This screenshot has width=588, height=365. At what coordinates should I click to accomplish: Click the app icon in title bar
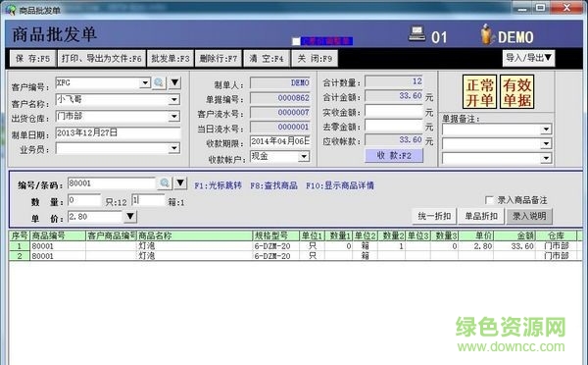tap(11, 10)
